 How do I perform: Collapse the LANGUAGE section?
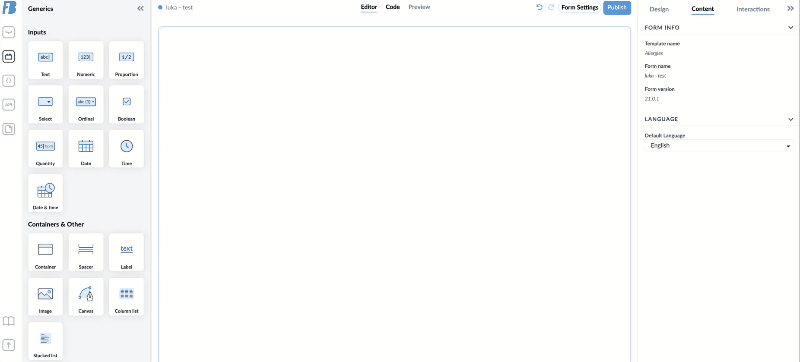[x=791, y=119]
